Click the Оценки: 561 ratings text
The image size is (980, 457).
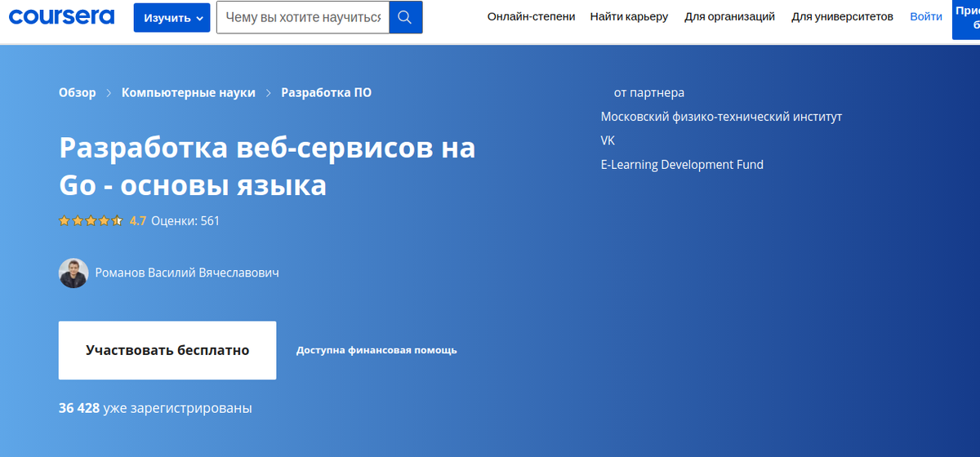tap(185, 220)
